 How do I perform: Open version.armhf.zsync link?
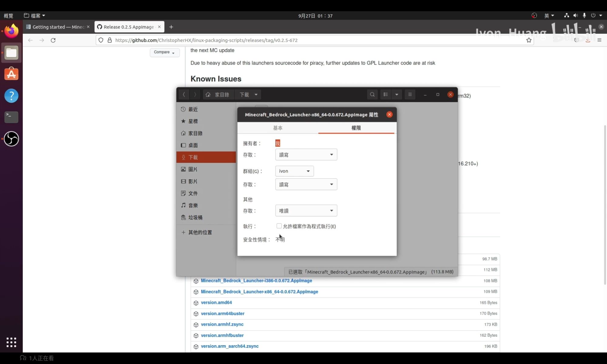222,324
